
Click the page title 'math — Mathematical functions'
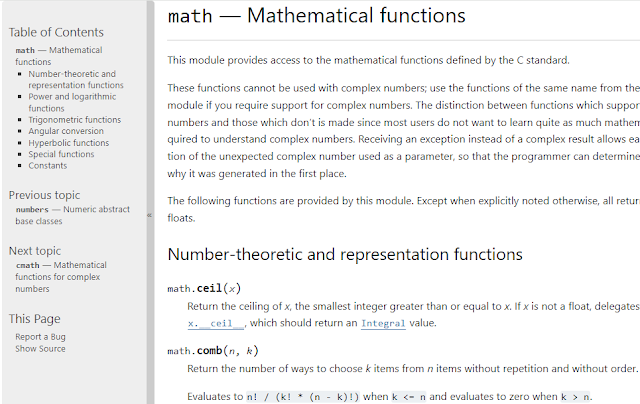[316, 16]
